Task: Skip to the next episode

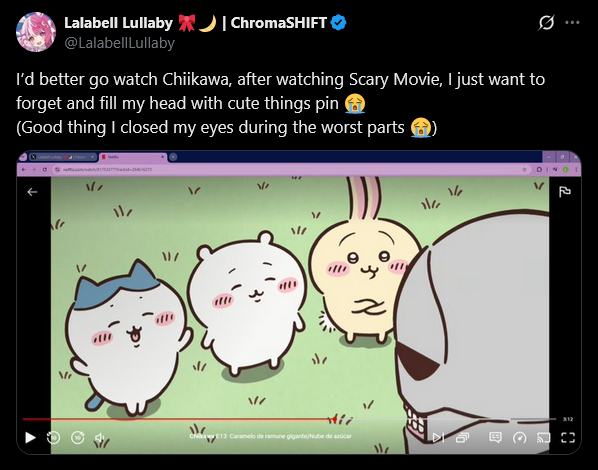Action: pos(438,438)
